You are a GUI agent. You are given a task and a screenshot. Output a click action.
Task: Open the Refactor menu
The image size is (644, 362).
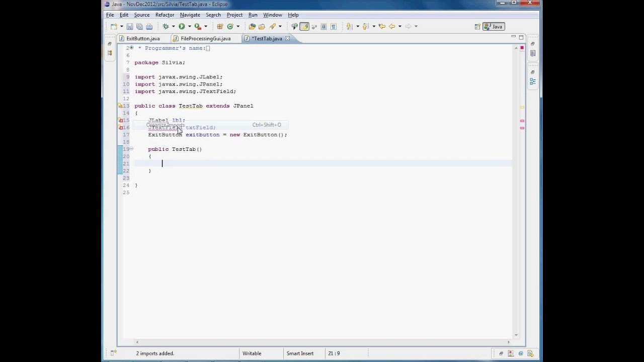[x=165, y=15]
